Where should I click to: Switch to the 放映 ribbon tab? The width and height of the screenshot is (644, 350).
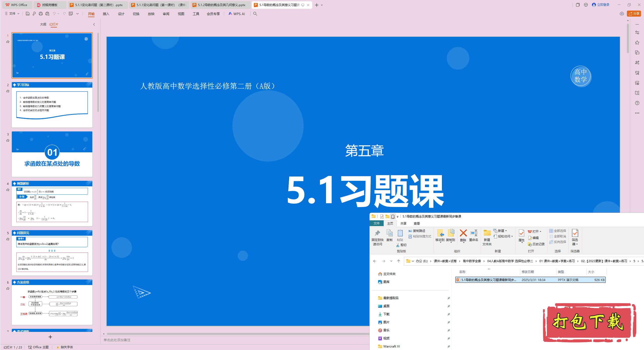click(x=151, y=14)
